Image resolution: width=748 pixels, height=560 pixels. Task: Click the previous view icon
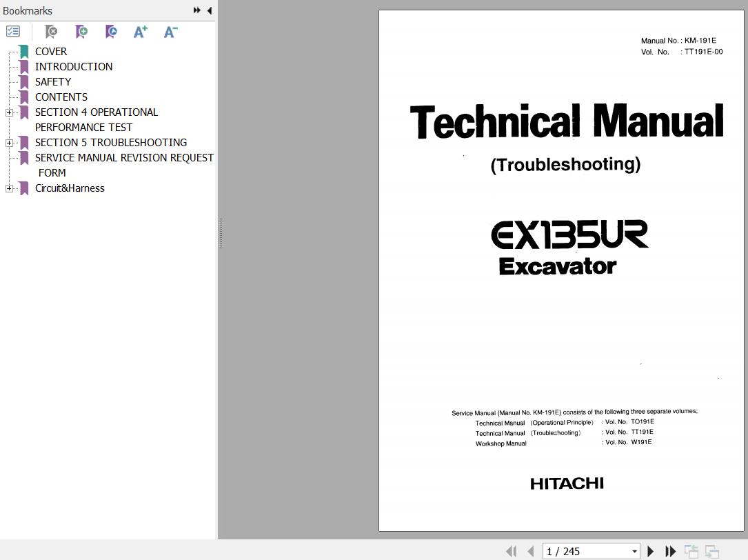click(691, 552)
